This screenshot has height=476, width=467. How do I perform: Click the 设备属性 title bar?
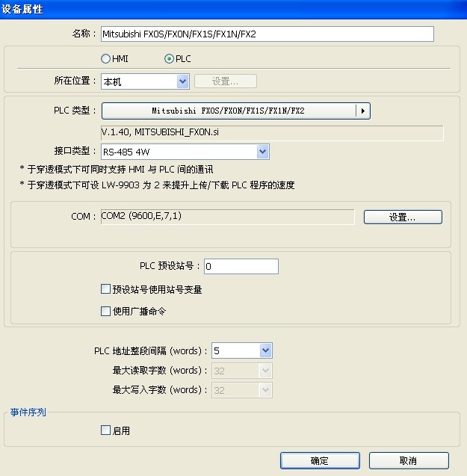coord(233,10)
